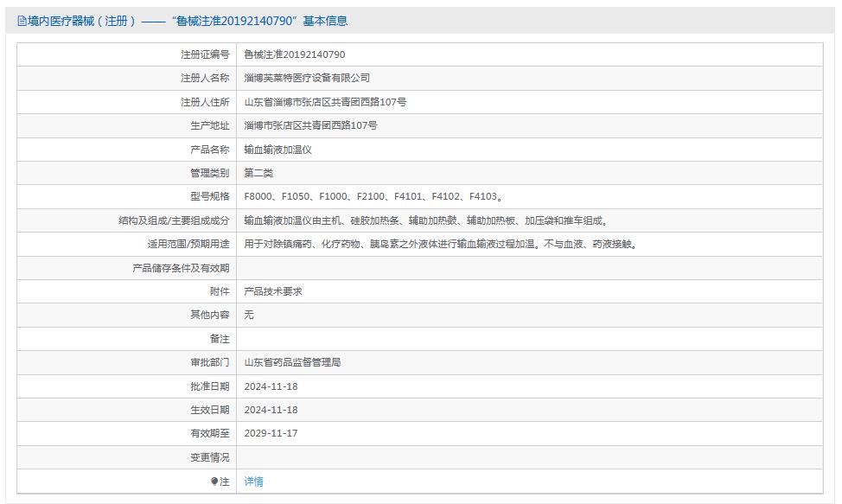The width and height of the screenshot is (842, 504).
Task: Select the production address 淄博市张店区共青团西路107号
Action: click(x=310, y=125)
